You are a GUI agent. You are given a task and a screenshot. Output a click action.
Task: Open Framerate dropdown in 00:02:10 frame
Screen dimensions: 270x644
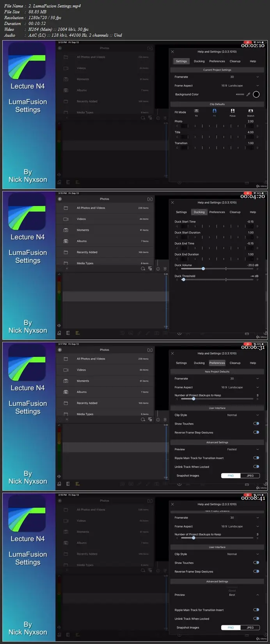pos(258,77)
